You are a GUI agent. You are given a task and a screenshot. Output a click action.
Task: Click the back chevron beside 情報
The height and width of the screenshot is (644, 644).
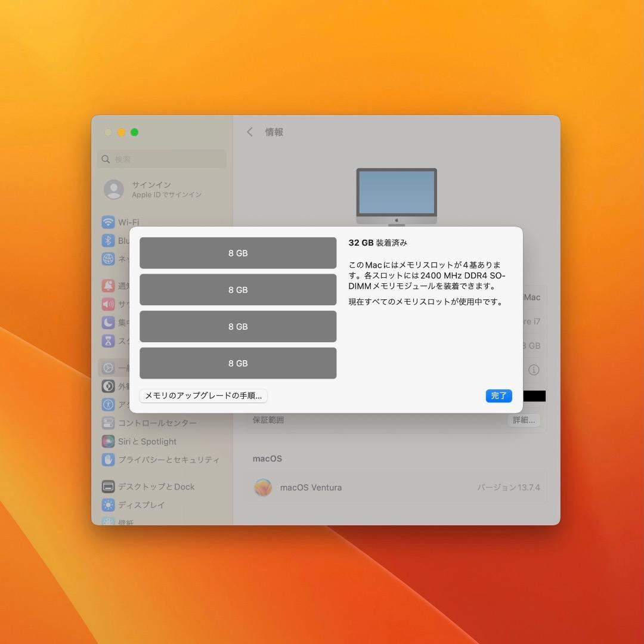(250, 132)
